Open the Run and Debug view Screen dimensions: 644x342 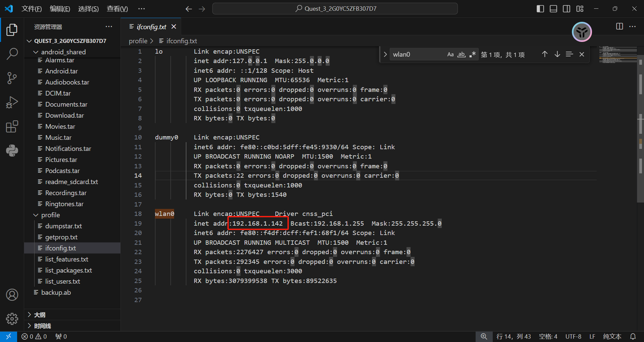pyautogui.click(x=12, y=102)
